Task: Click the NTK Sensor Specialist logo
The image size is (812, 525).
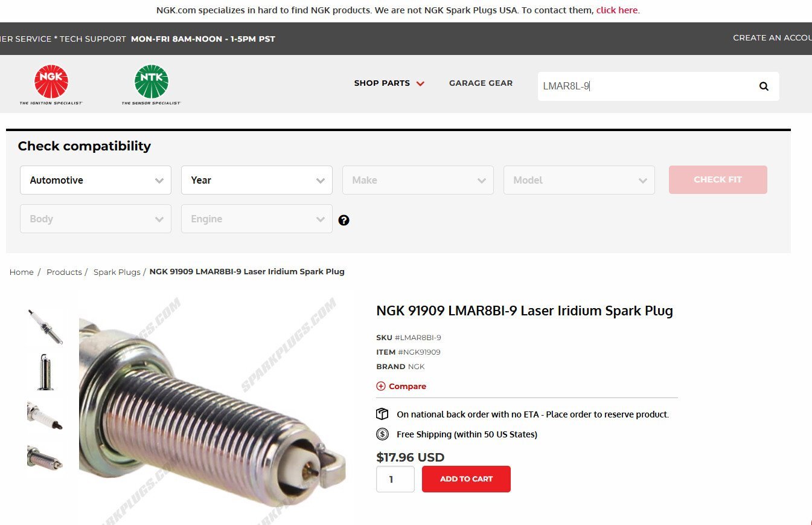Action: pyautogui.click(x=152, y=85)
